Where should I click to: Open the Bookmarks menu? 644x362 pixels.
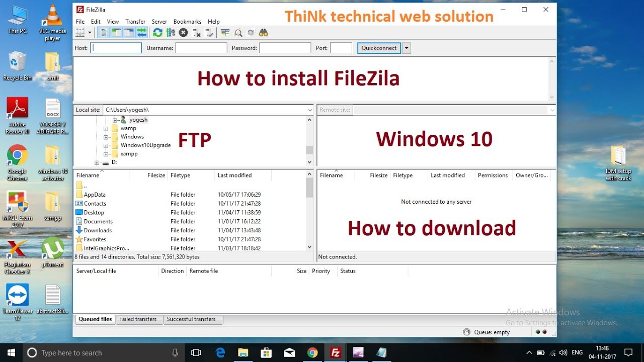(x=187, y=22)
